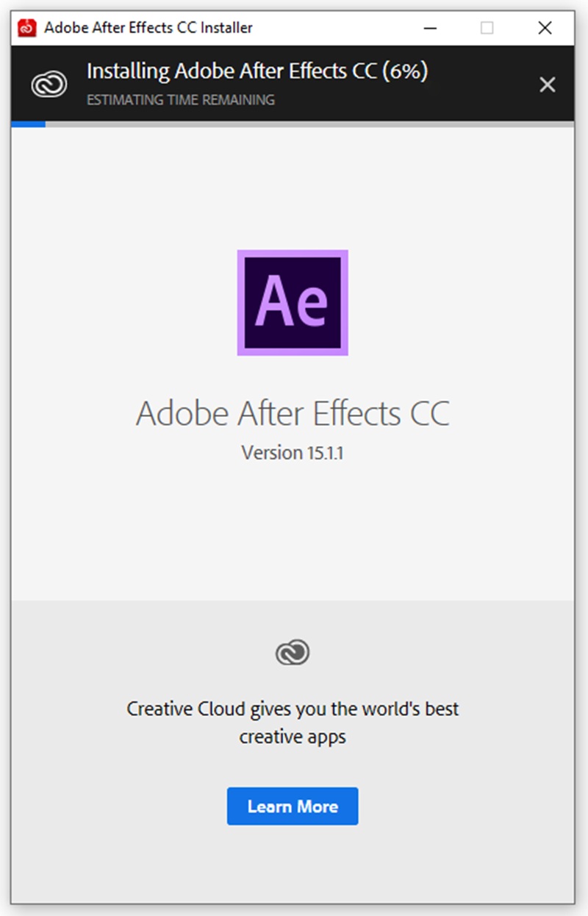
Task: Click the dark header Creative Cloud circle logo
Action: click(x=47, y=84)
